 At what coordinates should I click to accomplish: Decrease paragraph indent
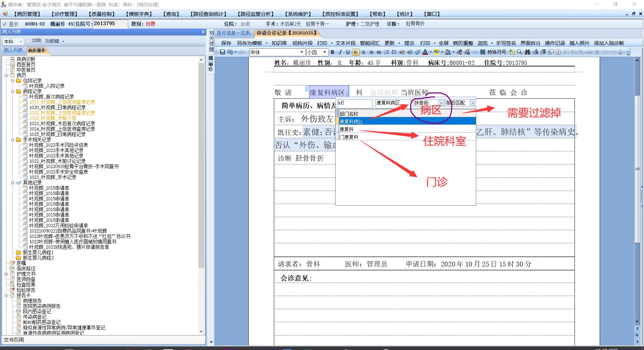(x=402, y=52)
